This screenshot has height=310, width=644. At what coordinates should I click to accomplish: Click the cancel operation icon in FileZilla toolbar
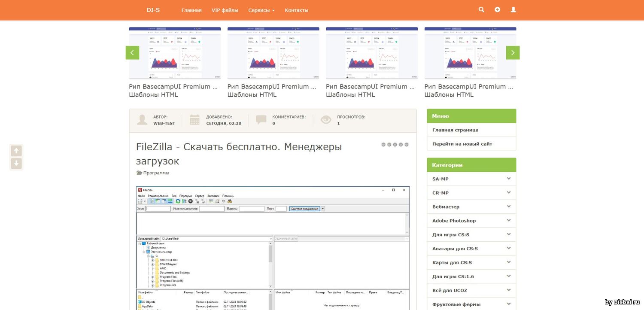pyautogui.click(x=190, y=201)
